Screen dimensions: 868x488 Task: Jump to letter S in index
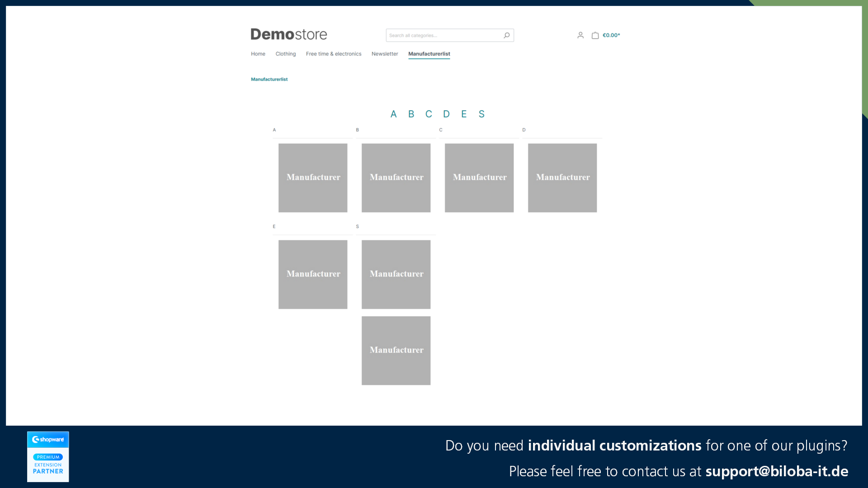point(481,114)
